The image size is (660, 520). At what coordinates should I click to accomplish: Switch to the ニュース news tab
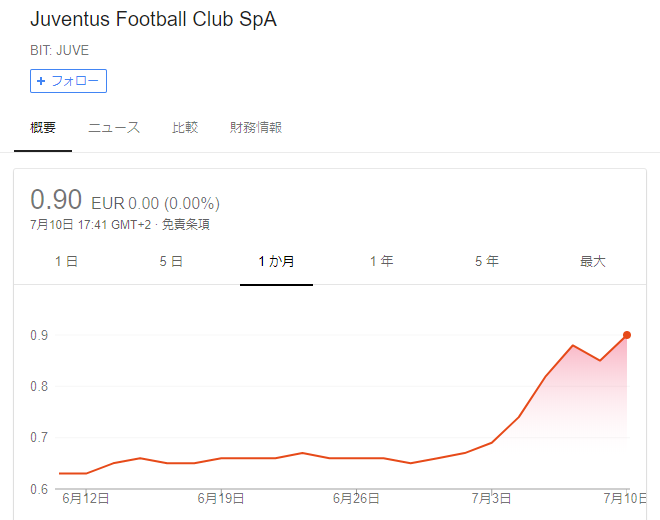tap(114, 127)
